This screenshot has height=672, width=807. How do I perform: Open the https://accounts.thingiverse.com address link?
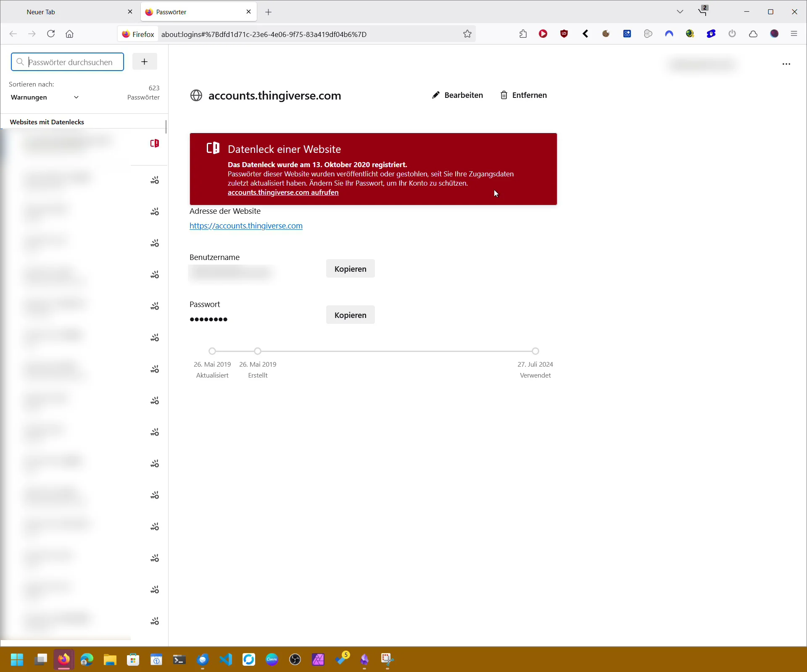(246, 226)
